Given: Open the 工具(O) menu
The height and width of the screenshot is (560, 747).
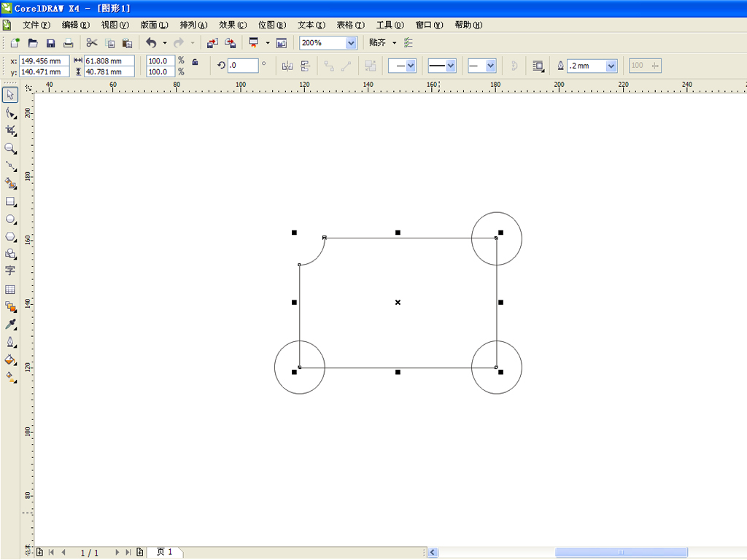Looking at the screenshot, I should 390,25.
